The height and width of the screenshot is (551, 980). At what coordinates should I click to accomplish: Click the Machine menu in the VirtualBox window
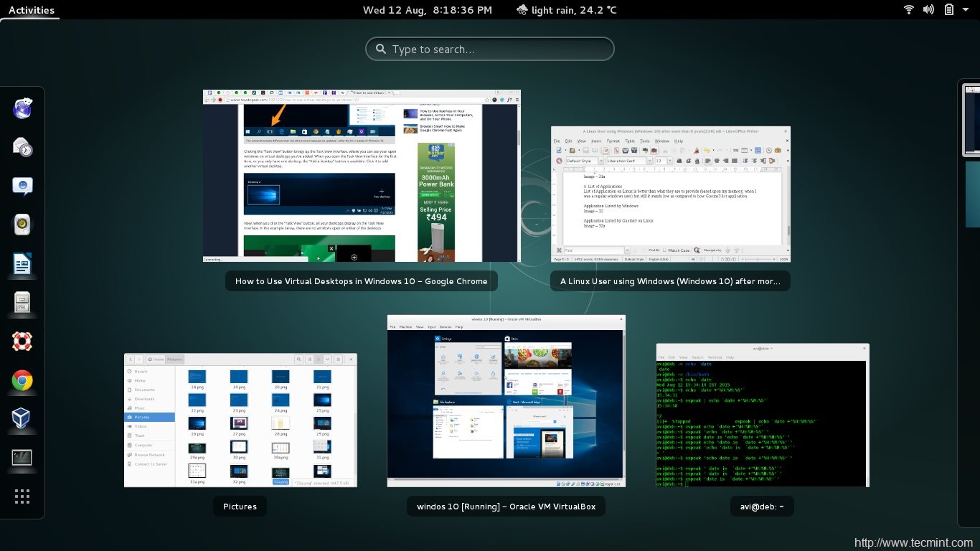point(406,326)
